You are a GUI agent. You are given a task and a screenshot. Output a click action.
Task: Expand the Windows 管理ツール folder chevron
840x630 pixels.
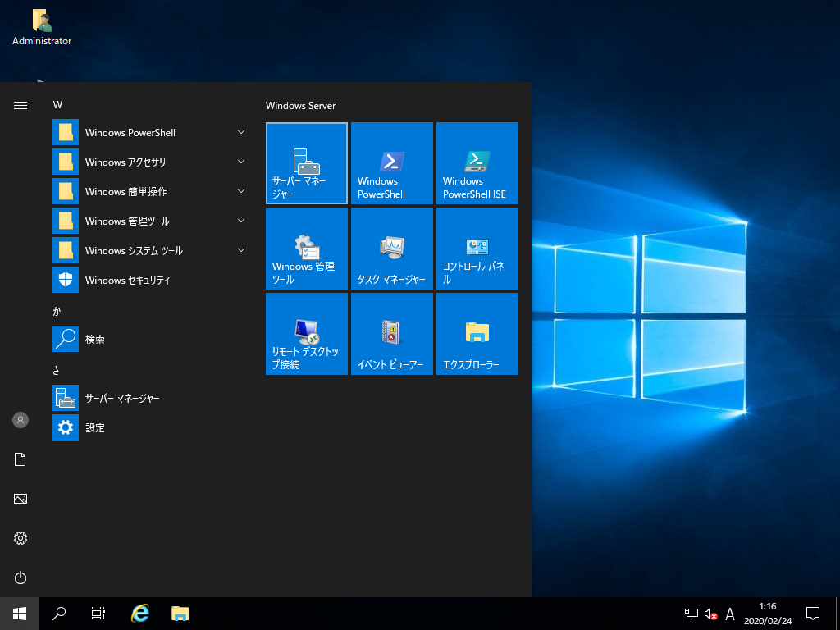pyautogui.click(x=241, y=221)
